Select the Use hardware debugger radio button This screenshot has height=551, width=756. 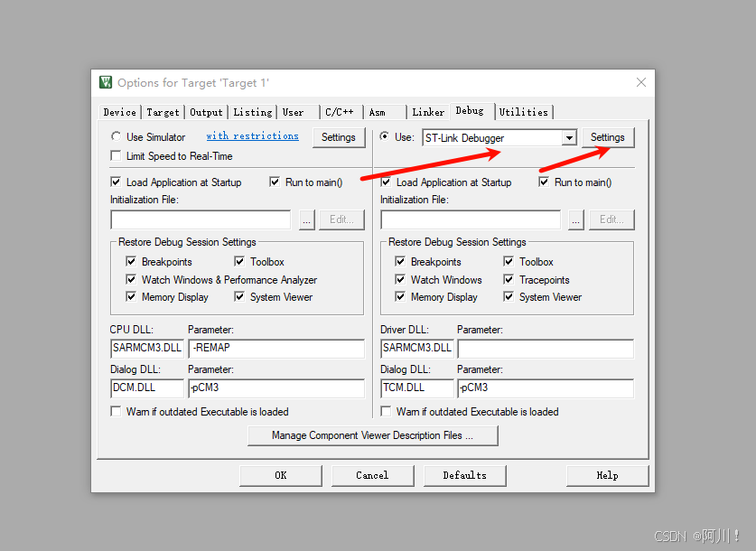tap(384, 136)
